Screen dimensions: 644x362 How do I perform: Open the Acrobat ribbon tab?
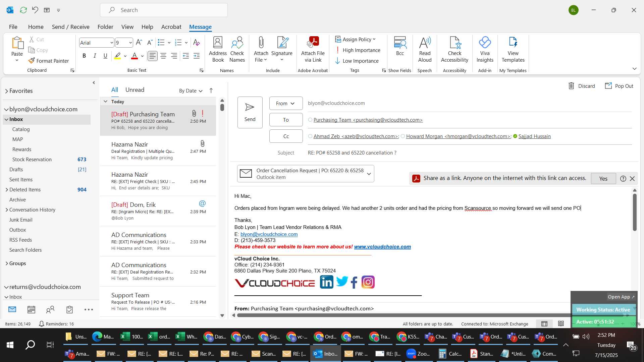click(x=171, y=27)
